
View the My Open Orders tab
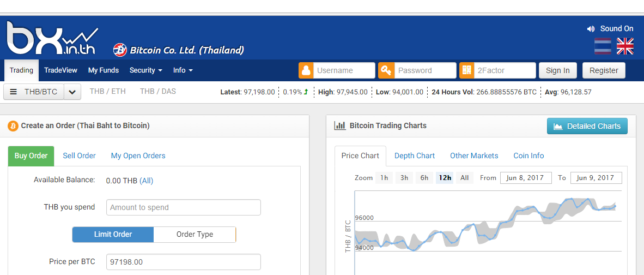(x=138, y=156)
